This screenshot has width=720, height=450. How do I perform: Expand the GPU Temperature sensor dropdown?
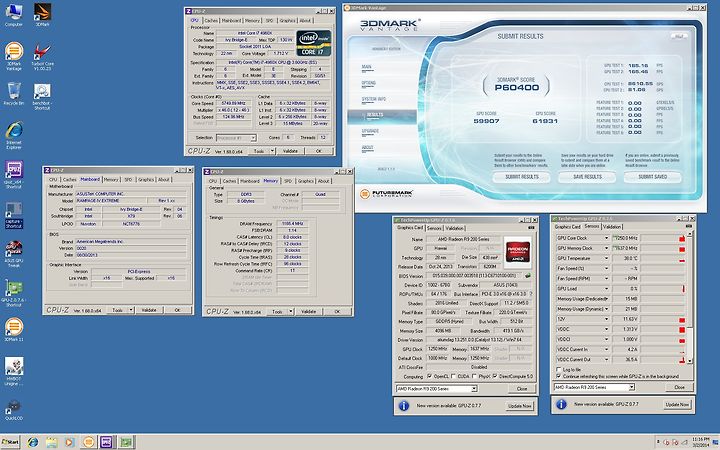click(606, 259)
